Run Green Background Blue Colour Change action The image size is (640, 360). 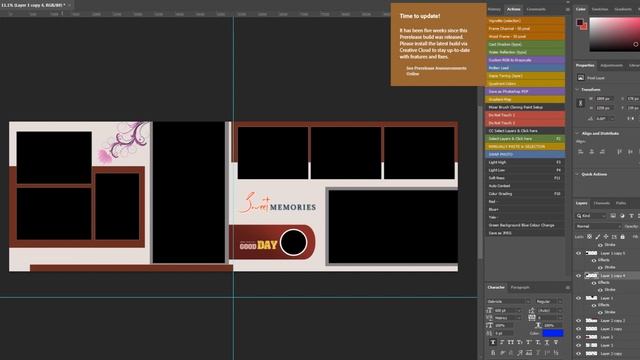pos(524,225)
